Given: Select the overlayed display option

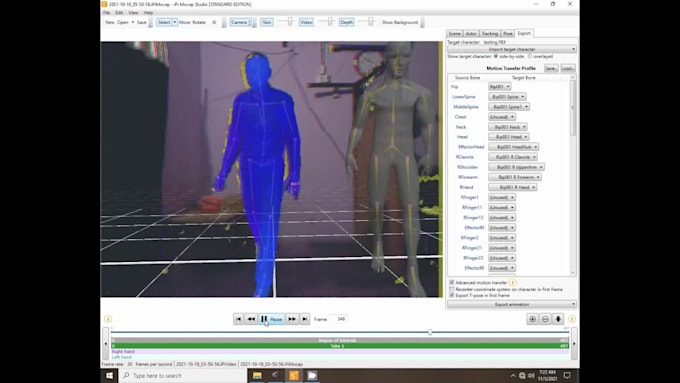Looking at the screenshot, I should [530, 56].
